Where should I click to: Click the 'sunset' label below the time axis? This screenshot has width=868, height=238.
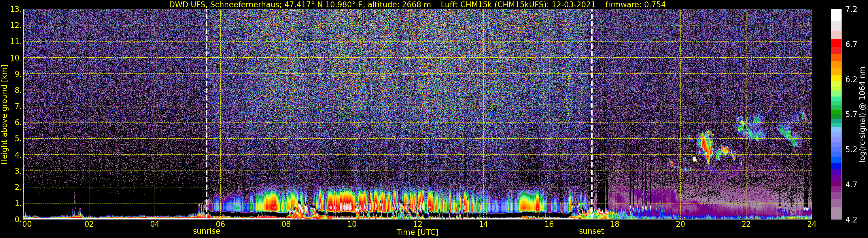click(x=591, y=231)
